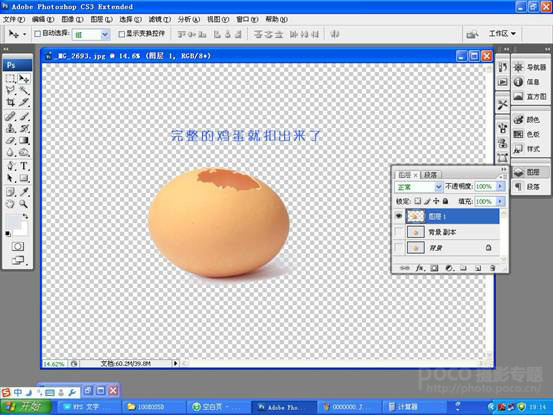The width and height of the screenshot is (553, 415).
Task: Select the Type tool
Action: 24,166
